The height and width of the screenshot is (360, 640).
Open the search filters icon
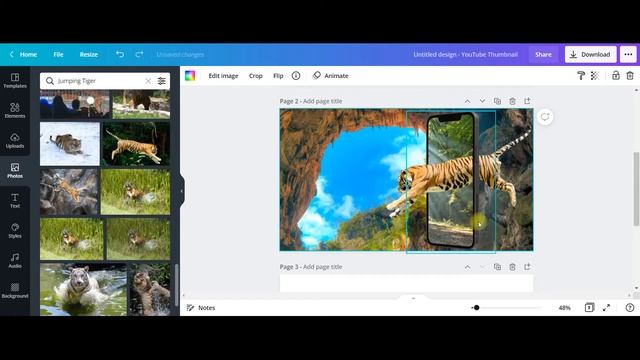[x=162, y=81]
